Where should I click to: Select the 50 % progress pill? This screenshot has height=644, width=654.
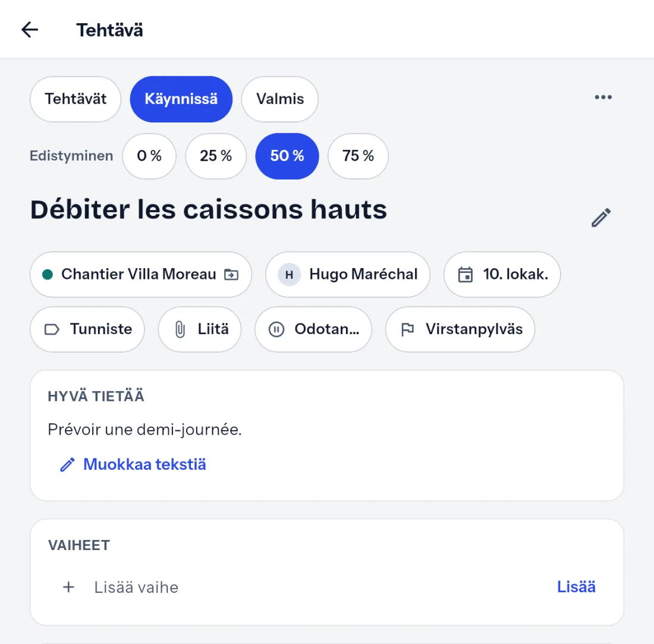pos(287,156)
